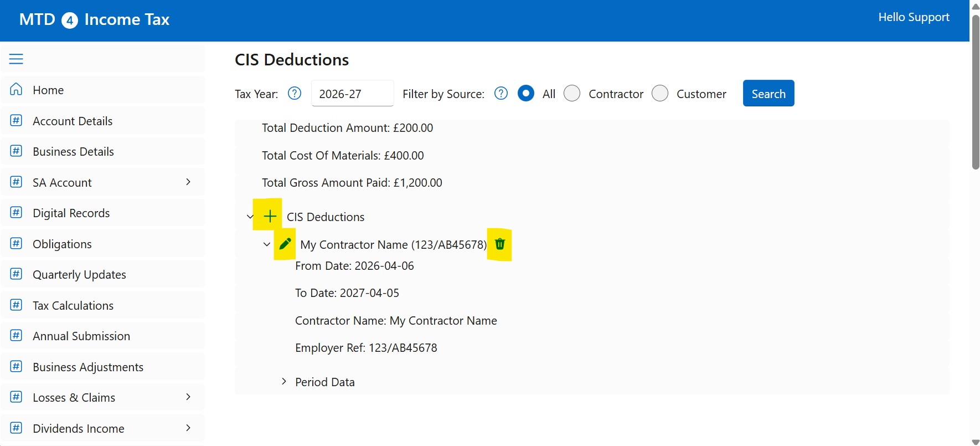Expand the SA Account submenu arrow

[x=188, y=182]
